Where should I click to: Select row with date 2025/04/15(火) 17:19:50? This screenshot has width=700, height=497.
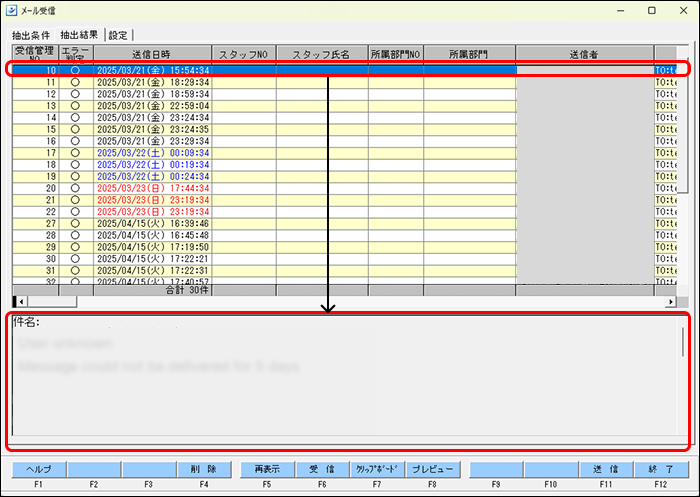coord(345,247)
